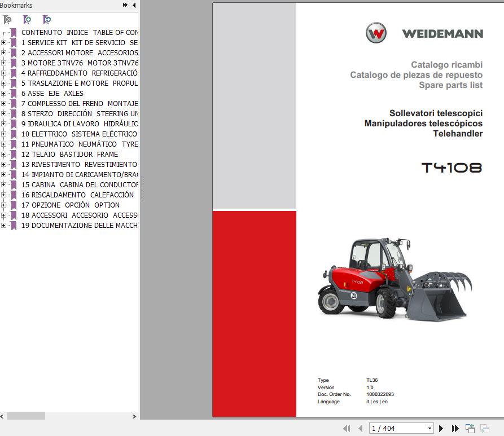Select the '19 DOCUMENTAZIONE DELLE MACCHINE' bookmark
504x436 pixels.
tap(79, 225)
